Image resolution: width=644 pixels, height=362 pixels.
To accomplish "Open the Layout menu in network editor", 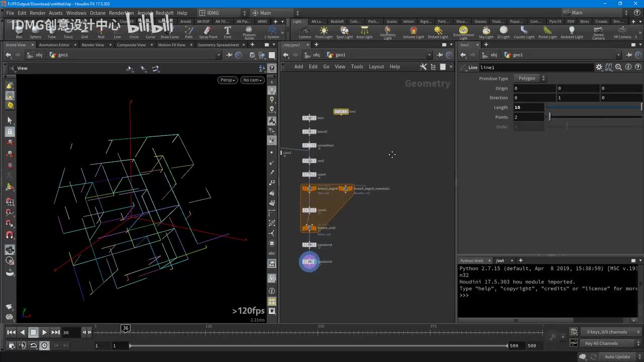I will point(376,67).
